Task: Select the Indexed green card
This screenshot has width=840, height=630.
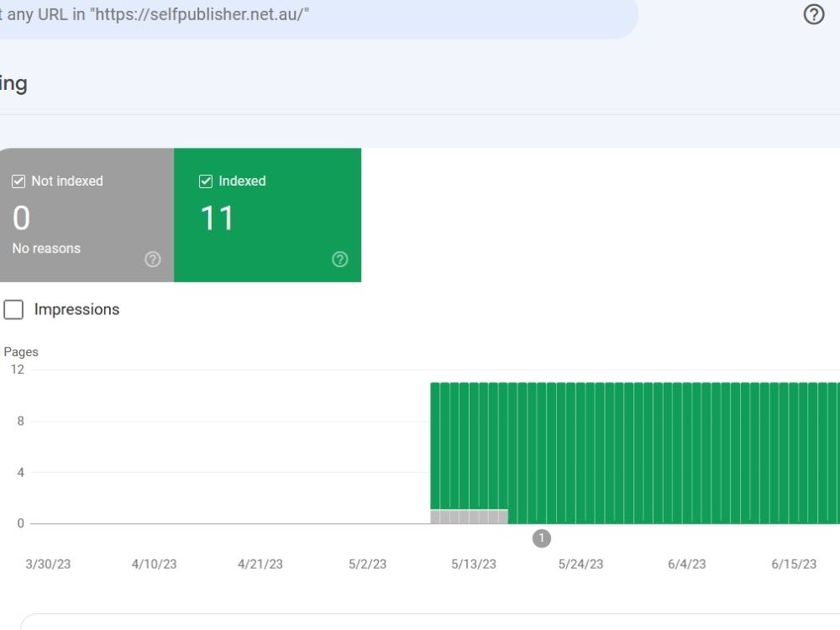Action: click(x=267, y=215)
